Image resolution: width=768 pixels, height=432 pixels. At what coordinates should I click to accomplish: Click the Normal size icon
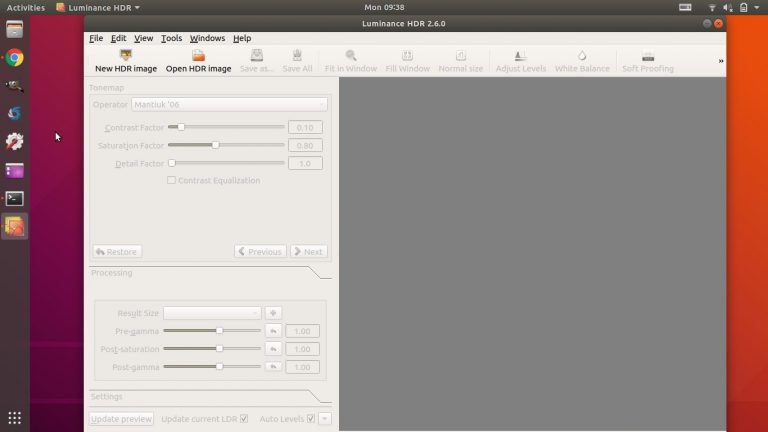tap(461, 55)
